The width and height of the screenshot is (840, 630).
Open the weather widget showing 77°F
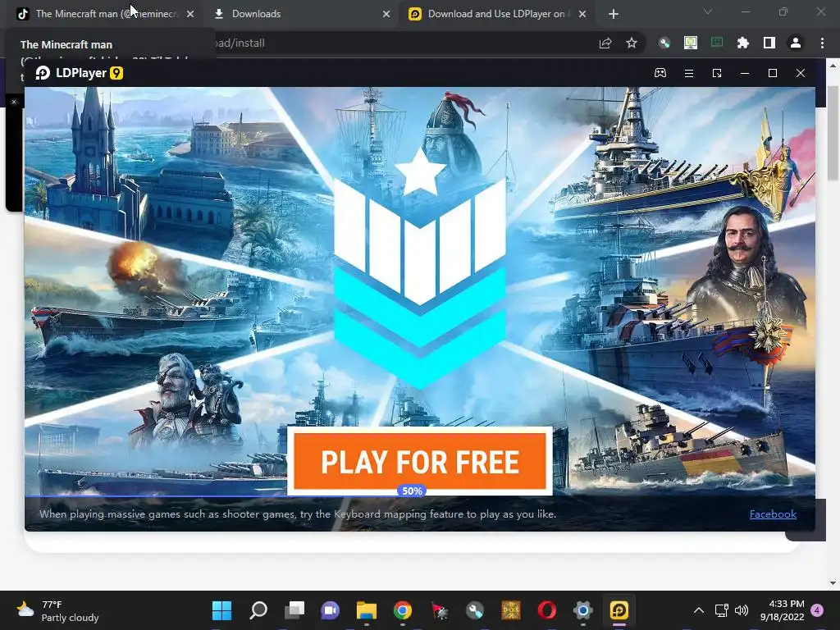(58, 610)
